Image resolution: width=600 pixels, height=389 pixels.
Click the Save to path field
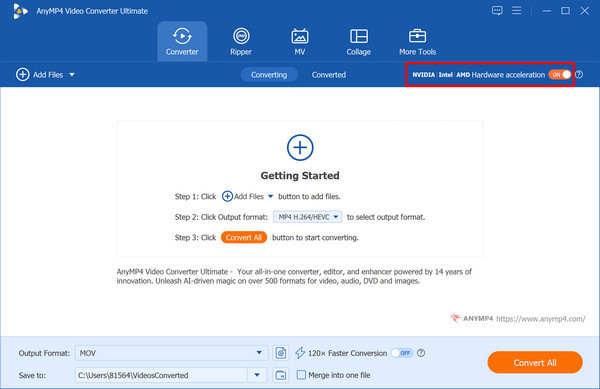tap(161, 375)
